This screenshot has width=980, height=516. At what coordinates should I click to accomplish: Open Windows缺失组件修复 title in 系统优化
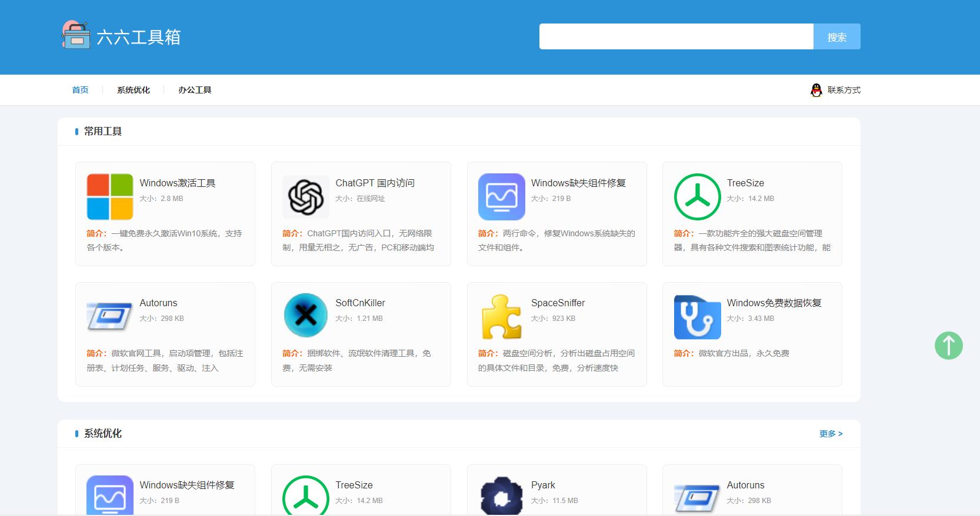tap(187, 485)
